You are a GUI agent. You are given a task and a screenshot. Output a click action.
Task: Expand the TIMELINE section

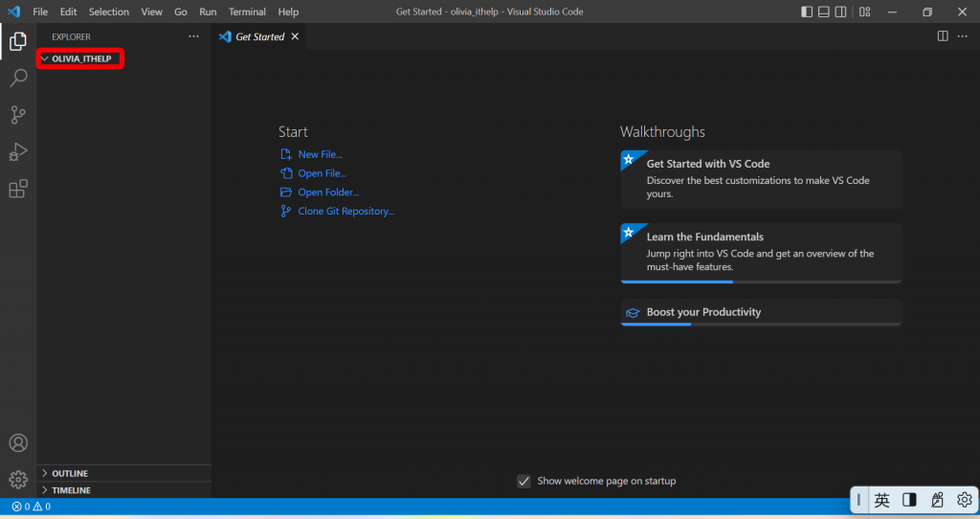tap(123, 490)
